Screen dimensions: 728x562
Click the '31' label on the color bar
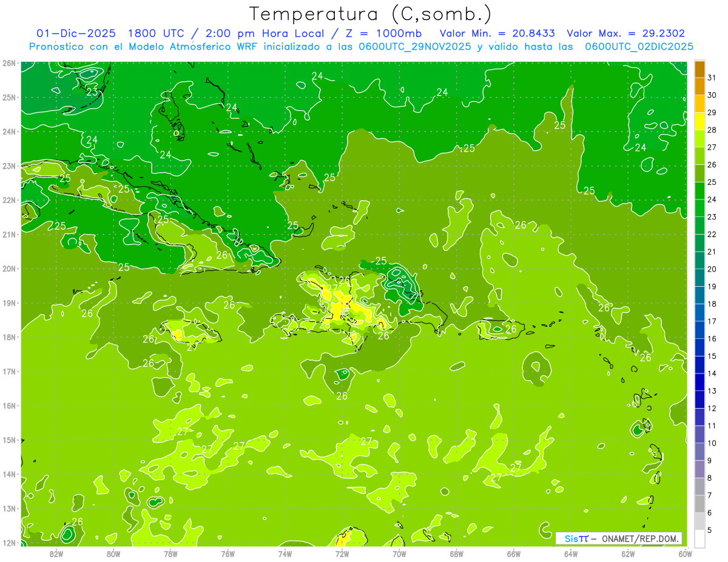(x=712, y=77)
